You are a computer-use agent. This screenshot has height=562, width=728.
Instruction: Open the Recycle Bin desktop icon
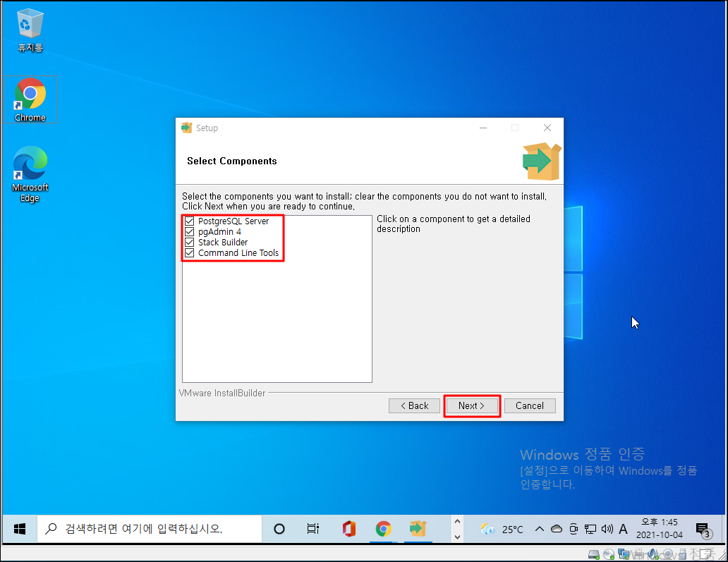pyautogui.click(x=30, y=30)
